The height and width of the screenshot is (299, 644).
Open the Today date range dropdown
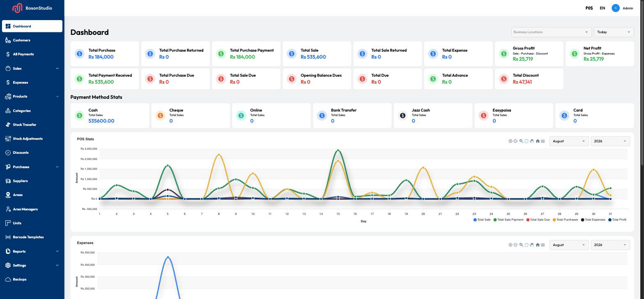(x=614, y=32)
